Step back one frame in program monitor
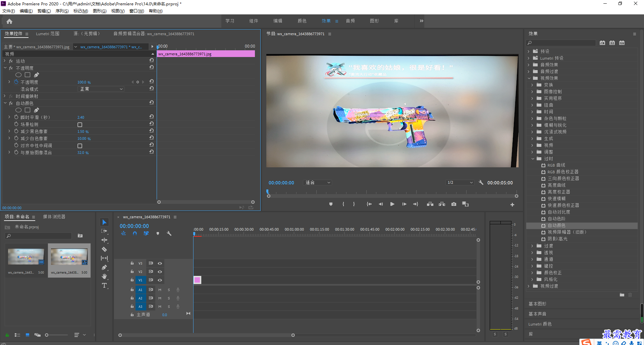This screenshot has width=644, height=345. (381, 204)
